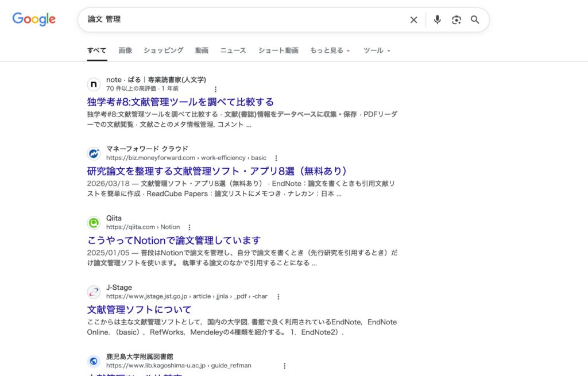Open three-dot menu for Qiita result
This screenshot has height=376, width=588.
pyautogui.click(x=189, y=227)
